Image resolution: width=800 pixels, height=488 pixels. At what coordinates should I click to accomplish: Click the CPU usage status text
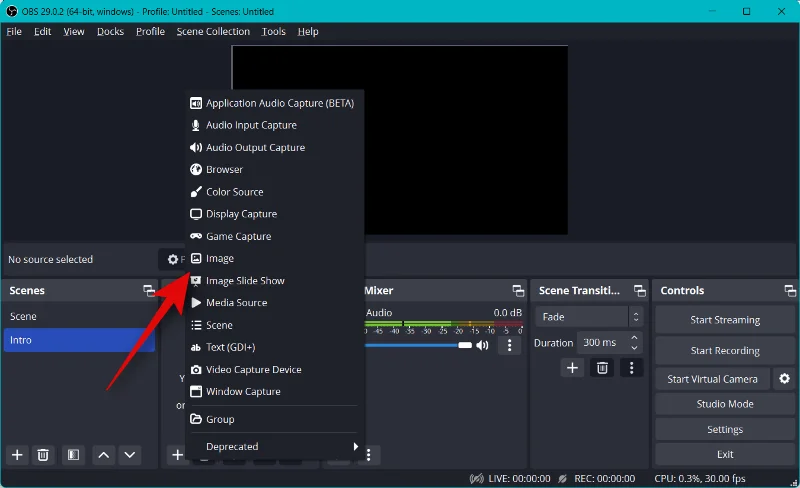click(699, 479)
